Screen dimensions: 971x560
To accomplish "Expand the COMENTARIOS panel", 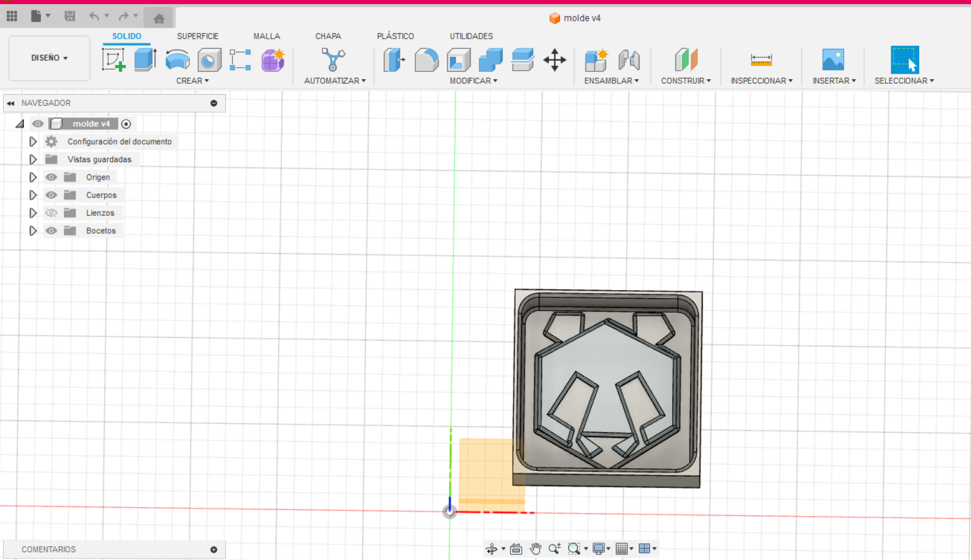I will [x=214, y=549].
